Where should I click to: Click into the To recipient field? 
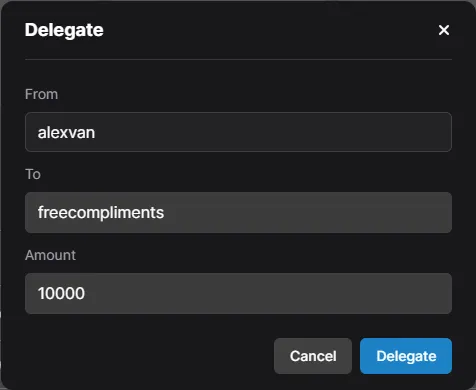[x=238, y=212]
